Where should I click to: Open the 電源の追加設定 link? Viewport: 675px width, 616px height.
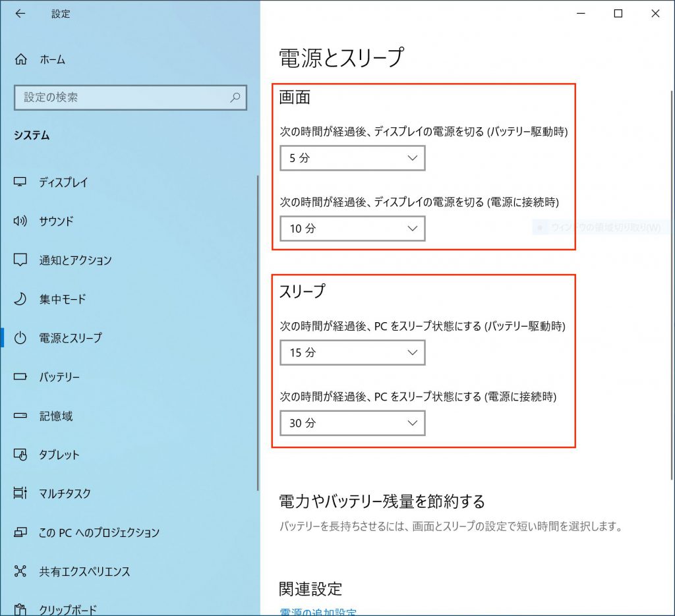[318, 611]
